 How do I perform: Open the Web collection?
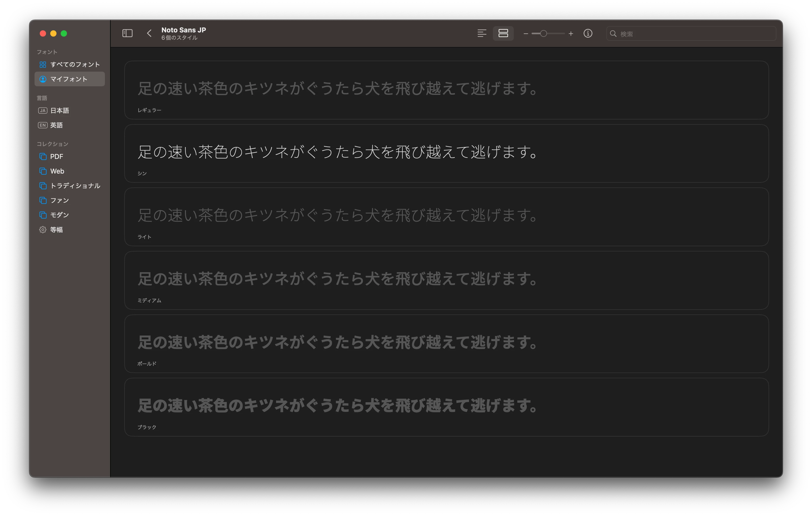pyautogui.click(x=57, y=171)
